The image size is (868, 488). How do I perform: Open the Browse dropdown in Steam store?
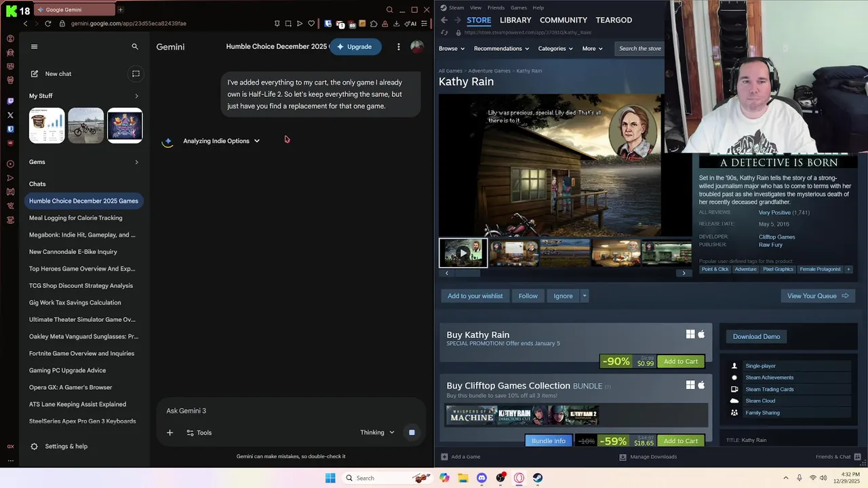pos(452,49)
